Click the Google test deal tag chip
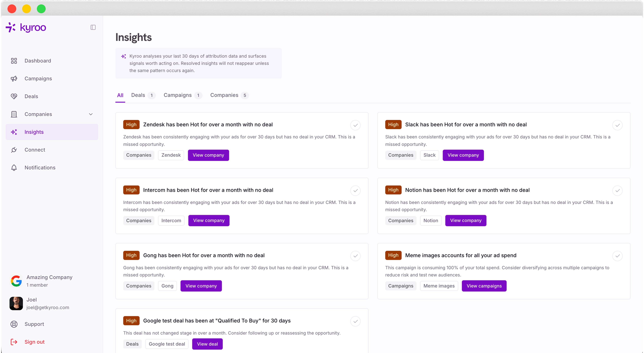This screenshot has height=353, width=644. pyautogui.click(x=167, y=344)
